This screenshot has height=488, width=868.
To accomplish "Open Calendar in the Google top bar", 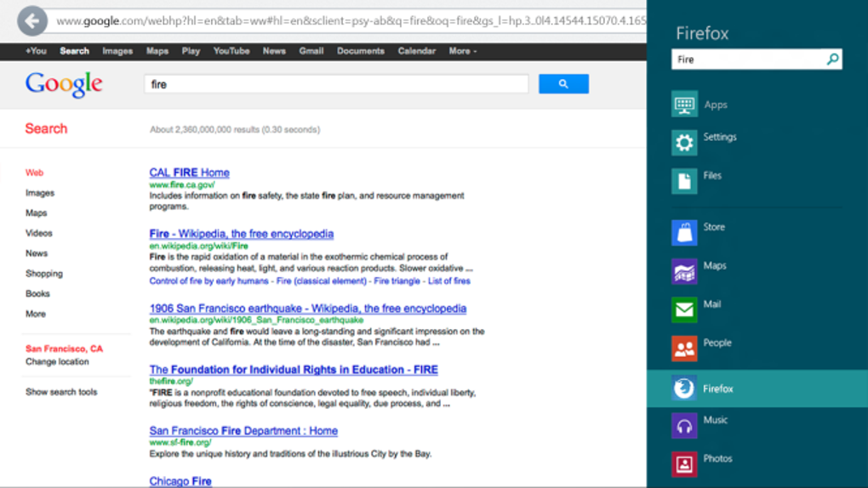I will pyautogui.click(x=416, y=51).
